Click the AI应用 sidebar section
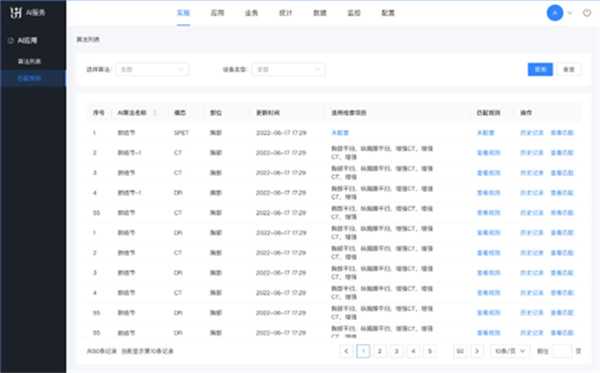The width and height of the screenshot is (600, 373). click(27, 41)
